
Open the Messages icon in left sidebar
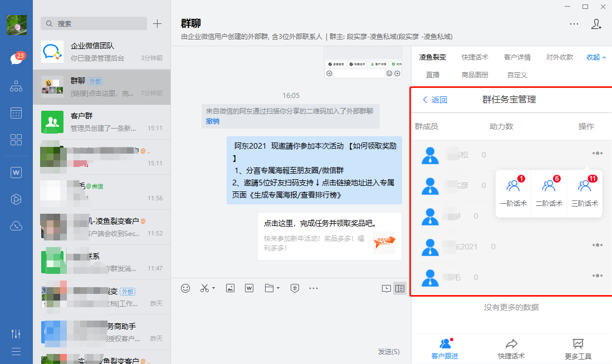pyautogui.click(x=16, y=59)
